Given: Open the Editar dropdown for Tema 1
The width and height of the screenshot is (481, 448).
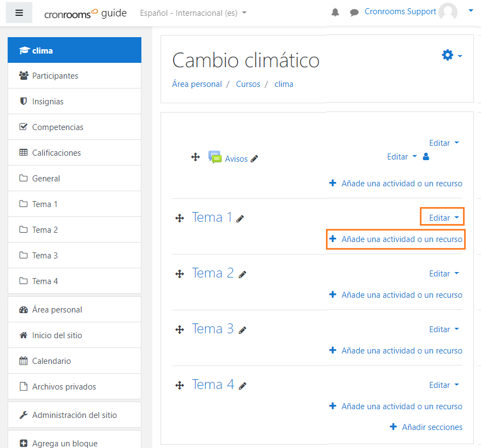Looking at the screenshot, I should [444, 218].
